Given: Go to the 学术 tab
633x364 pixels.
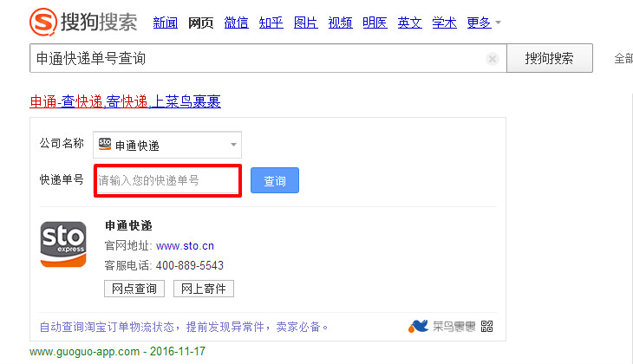Looking at the screenshot, I should click(x=445, y=23).
